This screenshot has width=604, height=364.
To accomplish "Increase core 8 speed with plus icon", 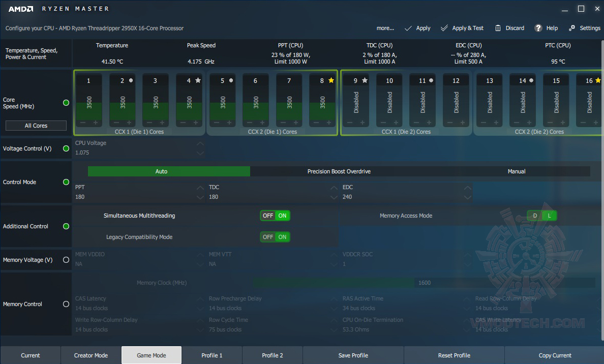I will click(329, 123).
